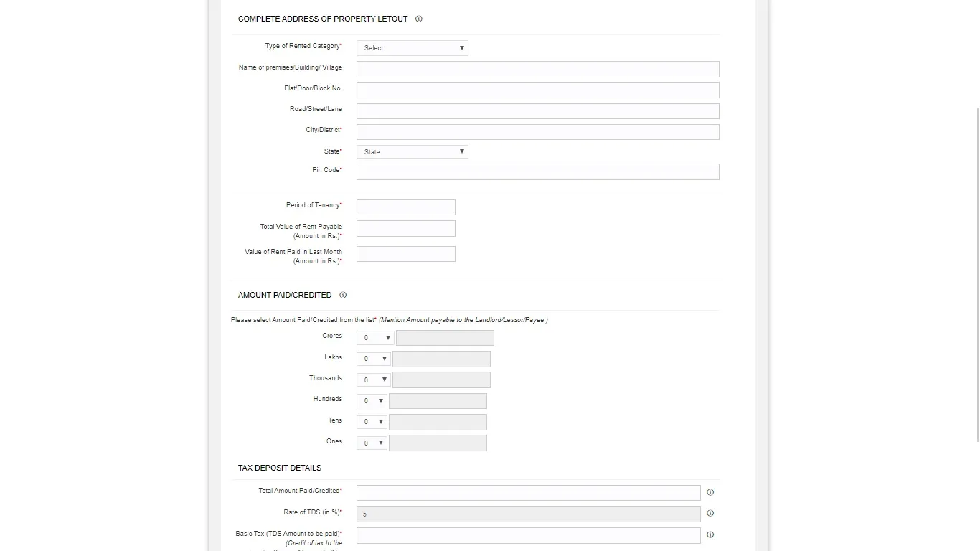Viewport: 980px width, 551px height.
Task: Expand the Crores value dropdown
Action: click(x=374, y=337)
